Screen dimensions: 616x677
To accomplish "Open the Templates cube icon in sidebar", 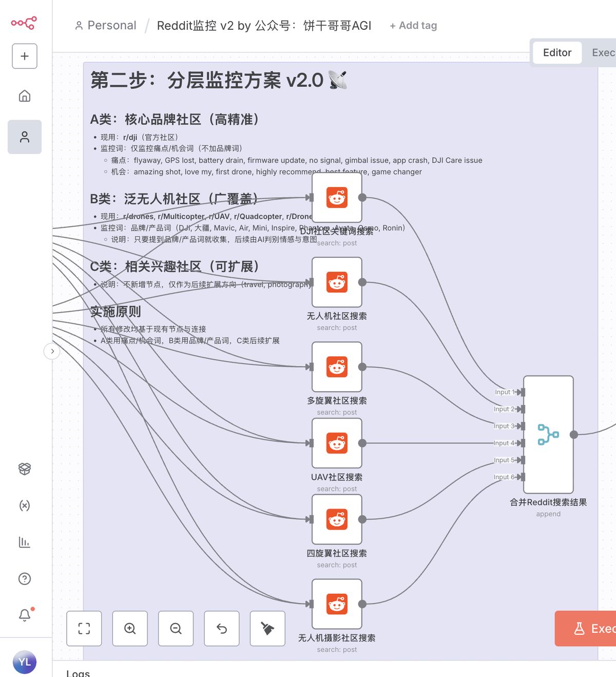I will (x=24, y=468).
